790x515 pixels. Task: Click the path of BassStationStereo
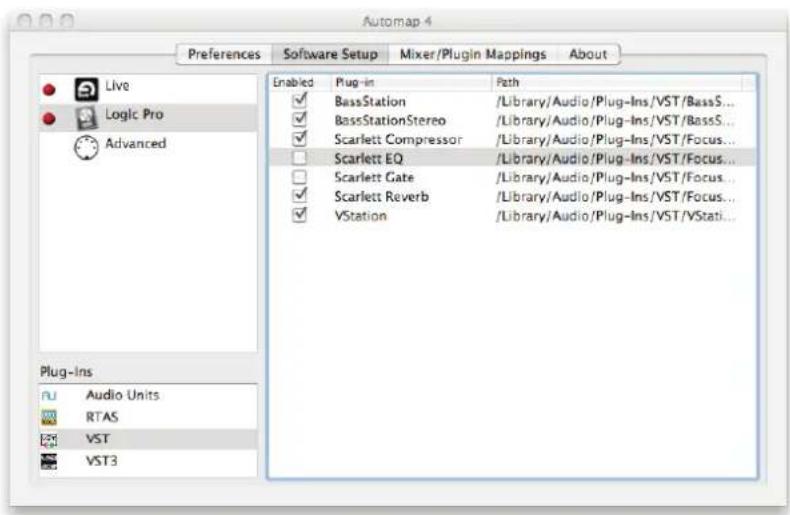coord(615,120)
